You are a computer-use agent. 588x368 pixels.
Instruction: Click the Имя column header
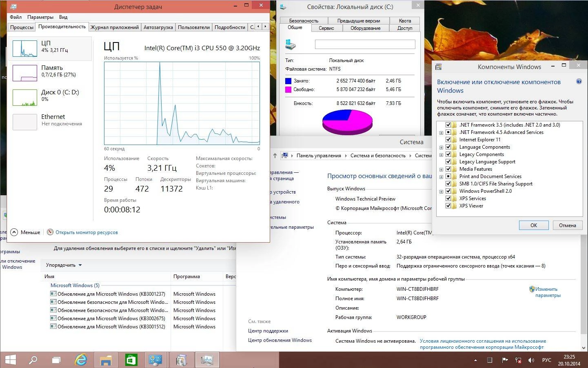106,277
